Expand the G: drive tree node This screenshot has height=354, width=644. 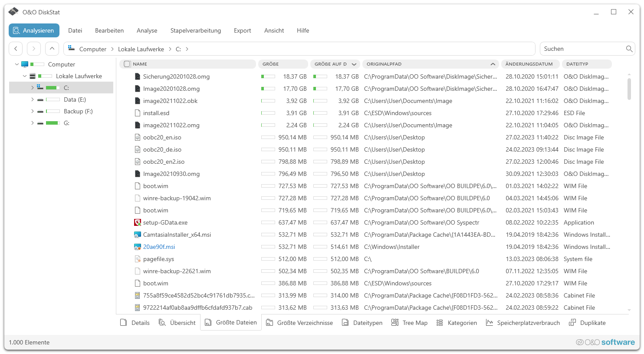[33, 123]
